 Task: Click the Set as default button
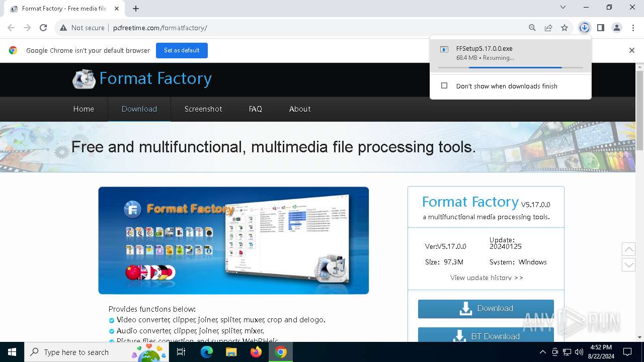(182, 50)
